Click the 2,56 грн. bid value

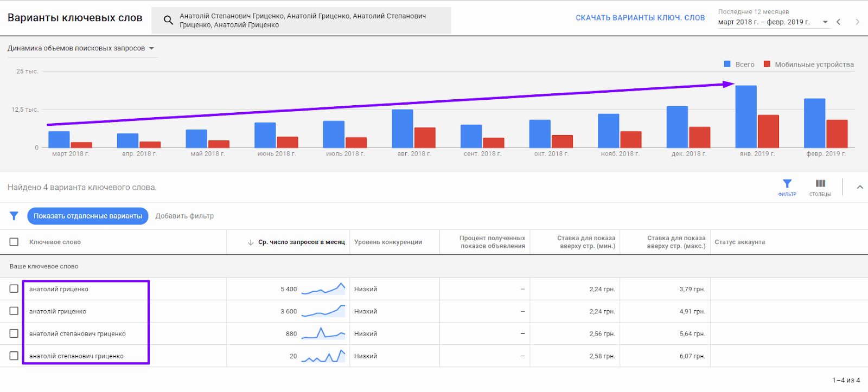pos(602,333)
